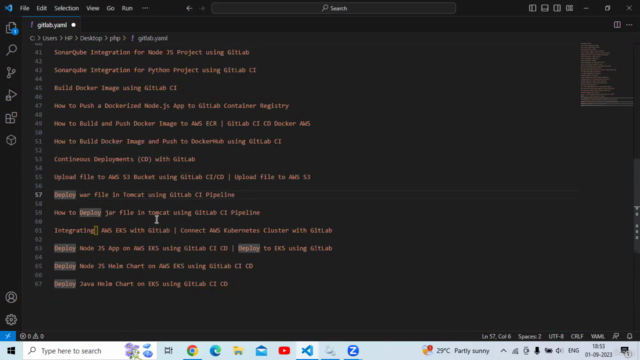Open the Selection menu
The width and height of the screenshot is (640, 360).
tap(67, 8)
